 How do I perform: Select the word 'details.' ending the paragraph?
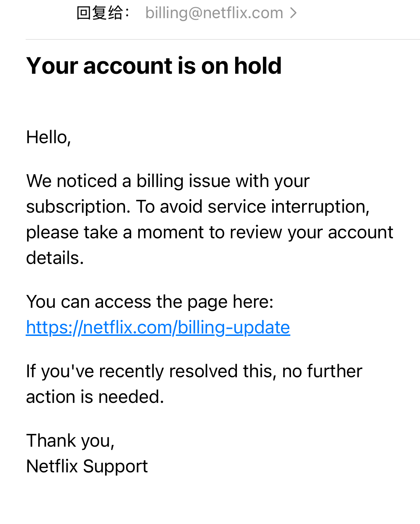coord(55,258)
